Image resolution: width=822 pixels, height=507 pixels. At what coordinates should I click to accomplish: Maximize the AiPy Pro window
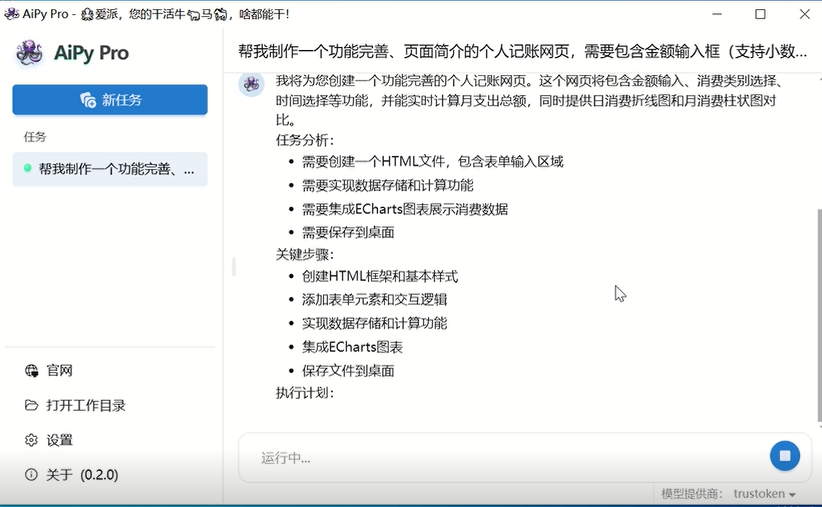click(760, 14)
